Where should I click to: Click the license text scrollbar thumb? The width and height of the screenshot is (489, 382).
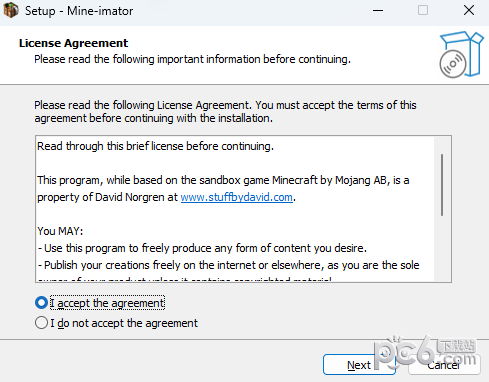(442, 185)
